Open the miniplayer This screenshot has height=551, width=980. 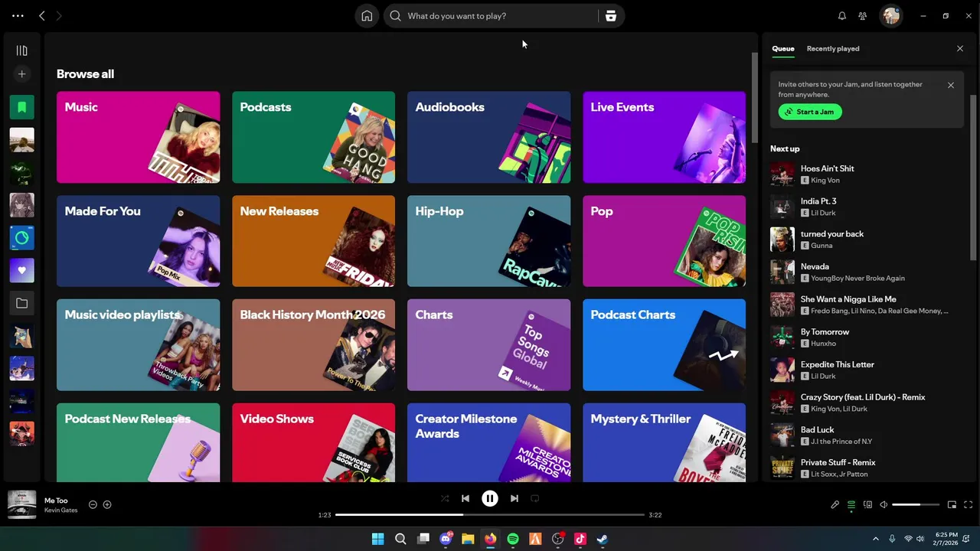click(952, 505)
